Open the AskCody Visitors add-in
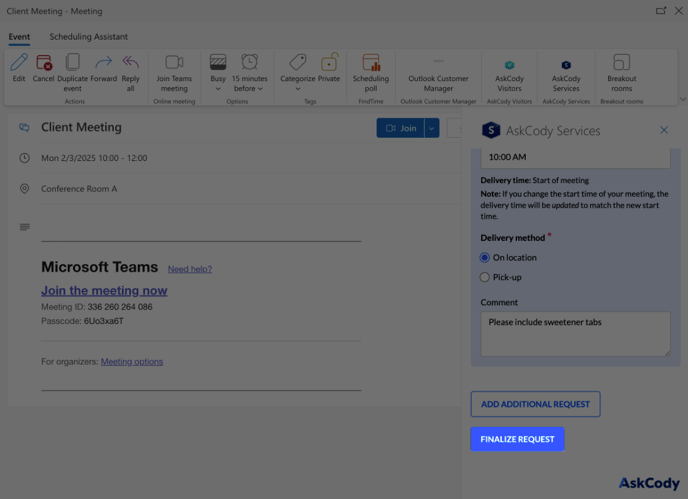The width and height of the screenshot is (688, 499). pyautogui.click(x=509, y=75)
